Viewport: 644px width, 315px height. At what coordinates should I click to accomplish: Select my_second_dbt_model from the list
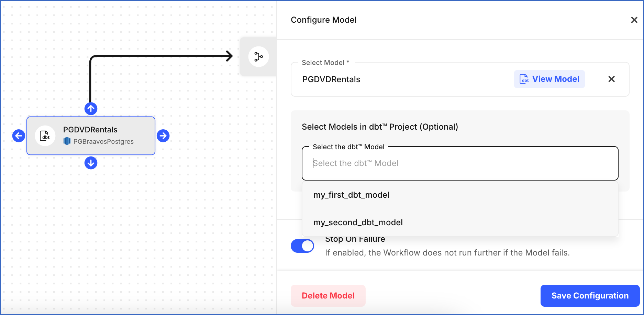point(358,222)
